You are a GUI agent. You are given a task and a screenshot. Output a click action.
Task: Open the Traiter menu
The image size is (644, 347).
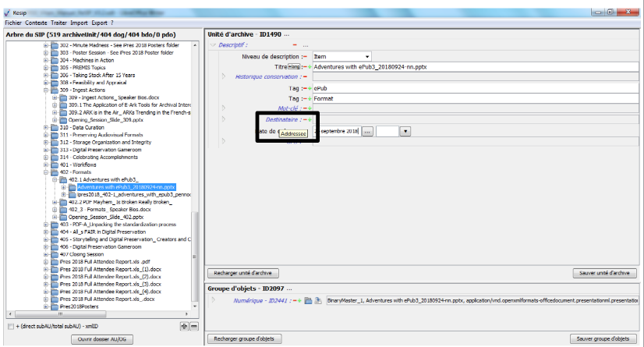tap(58, 23)
